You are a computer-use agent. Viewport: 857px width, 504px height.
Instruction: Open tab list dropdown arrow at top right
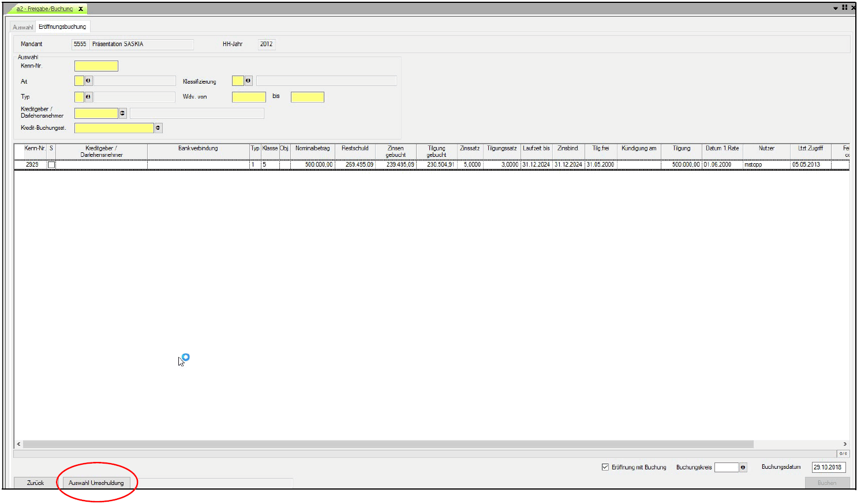836,8
